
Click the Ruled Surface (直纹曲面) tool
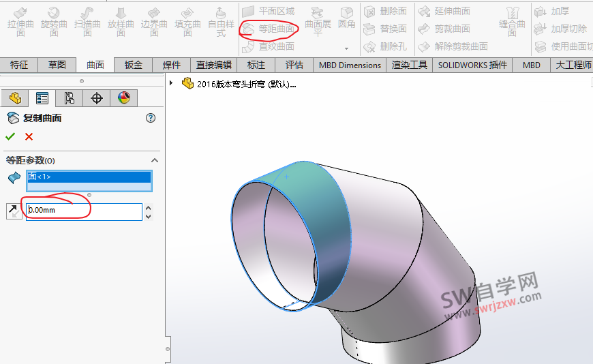click(269, 46)
